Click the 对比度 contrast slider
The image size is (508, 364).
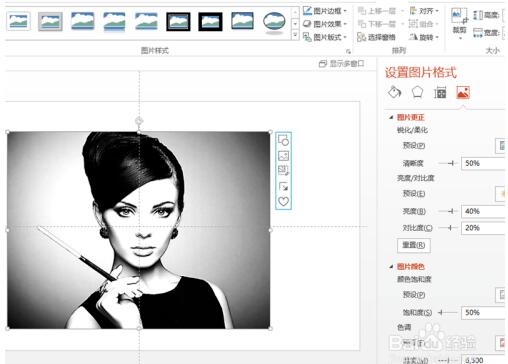point(448,228)
